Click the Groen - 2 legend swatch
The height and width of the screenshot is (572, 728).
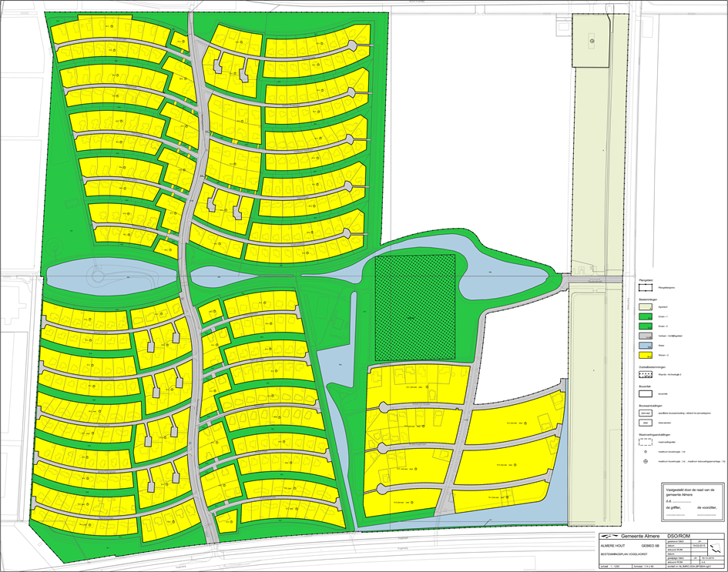pyautogui.click(x=646, y=326)
